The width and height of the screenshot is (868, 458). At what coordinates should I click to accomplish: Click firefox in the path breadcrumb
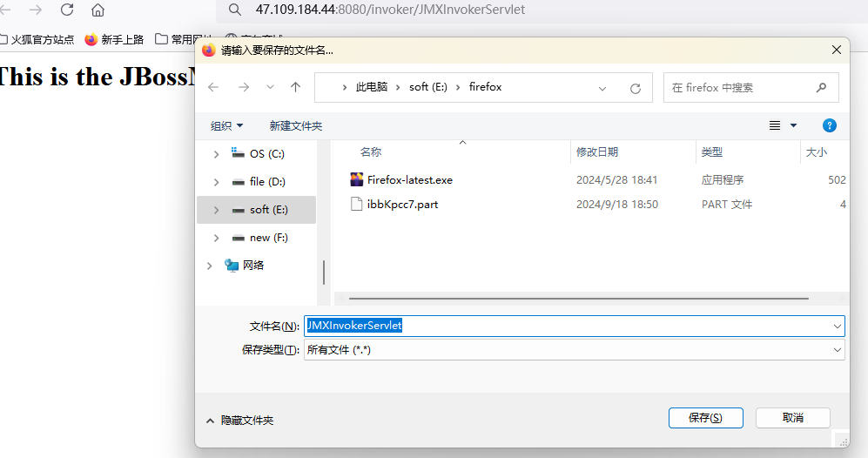[x=486, y=87]
